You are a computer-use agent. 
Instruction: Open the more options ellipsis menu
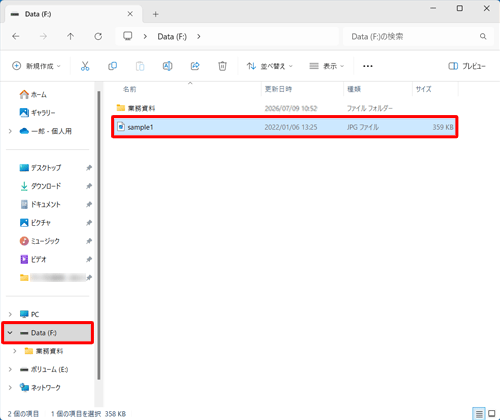[x=368, y=66]
